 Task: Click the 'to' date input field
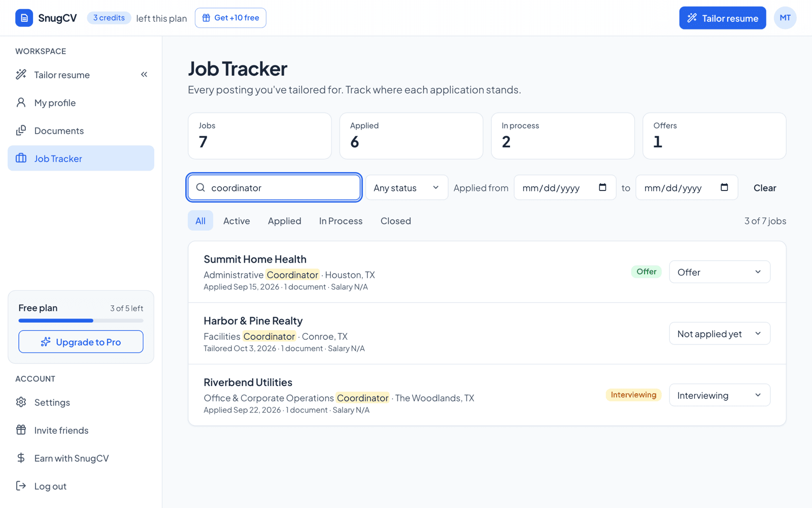pyautogui.click(x=687, y=187)
